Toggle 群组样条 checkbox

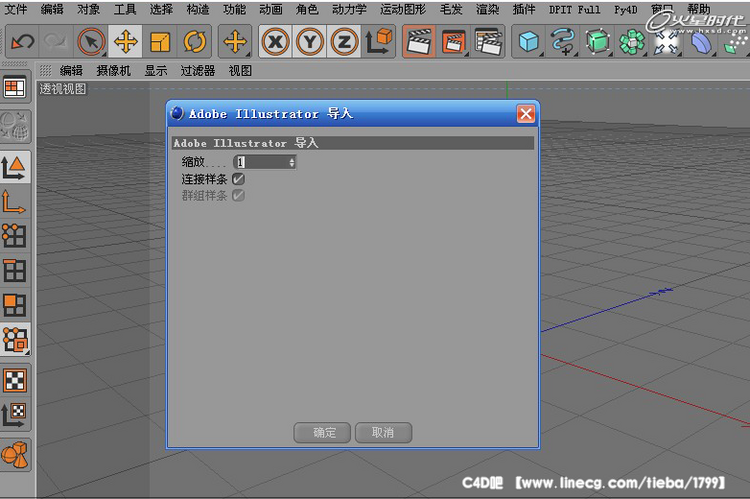point(238,195)
